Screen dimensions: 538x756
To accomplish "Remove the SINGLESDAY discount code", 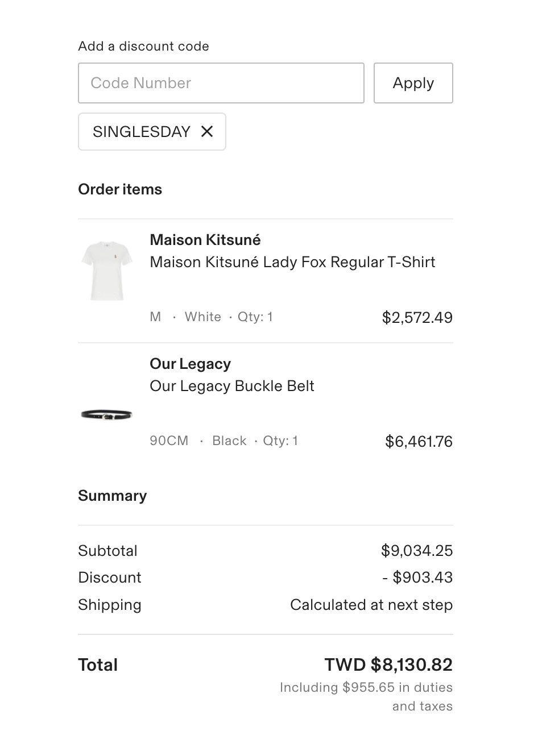I will click(x=207, y=132).
